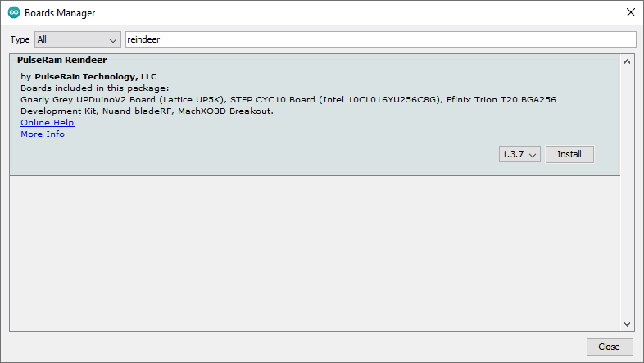Click the 'Boards included in this package' text
The image size is (644, 363).
[x=95, y=88]
